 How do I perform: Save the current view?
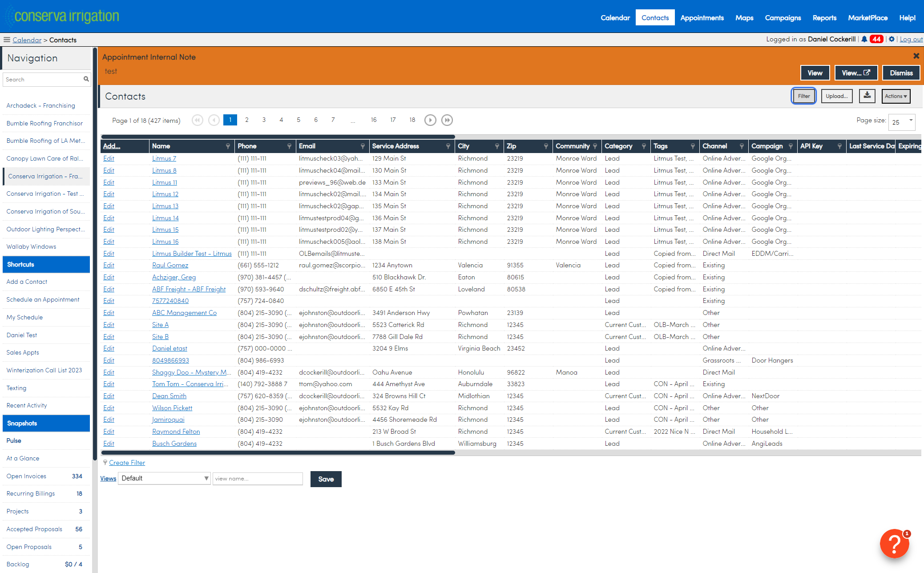click(326, 479)
